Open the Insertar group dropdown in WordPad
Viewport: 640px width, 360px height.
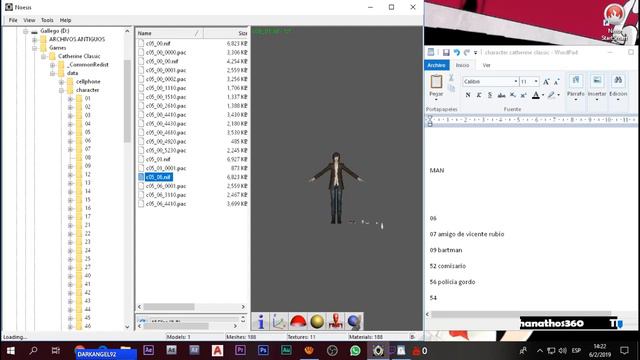tap(597, 87)
